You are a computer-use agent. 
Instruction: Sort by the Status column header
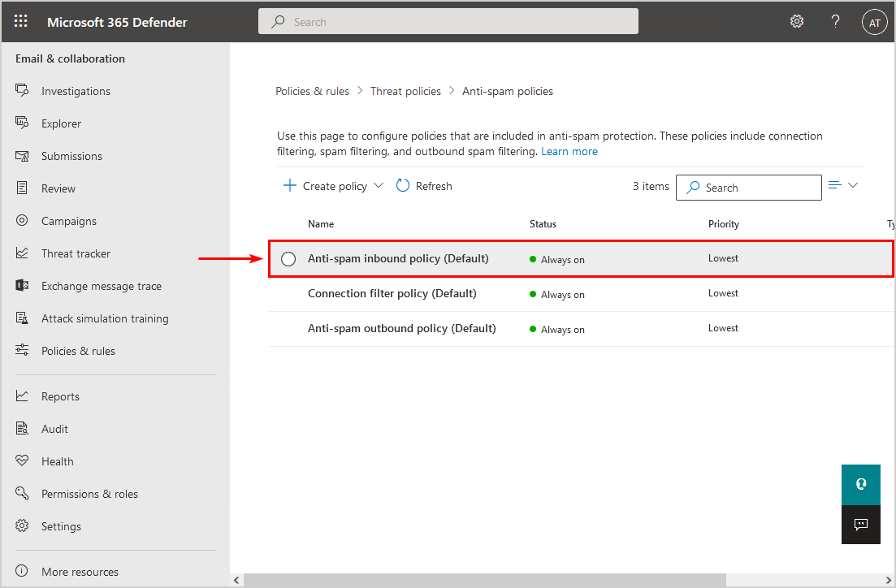[x=543, y=224]
